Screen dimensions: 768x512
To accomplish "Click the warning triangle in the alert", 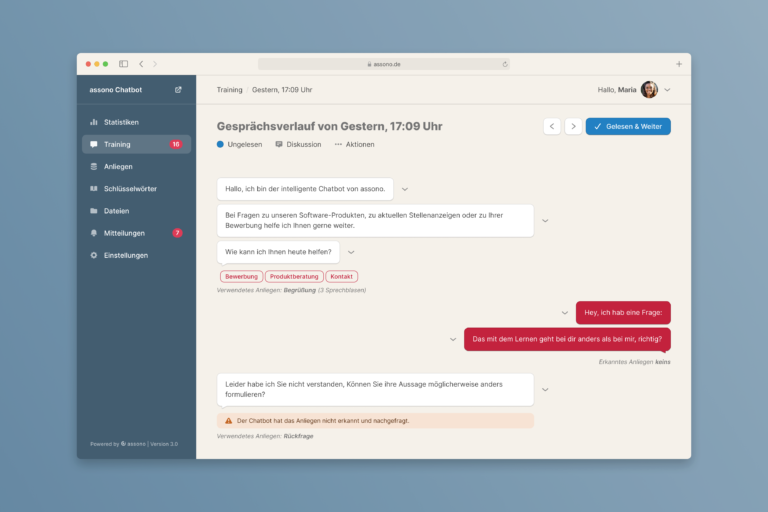I will point(229,420).
